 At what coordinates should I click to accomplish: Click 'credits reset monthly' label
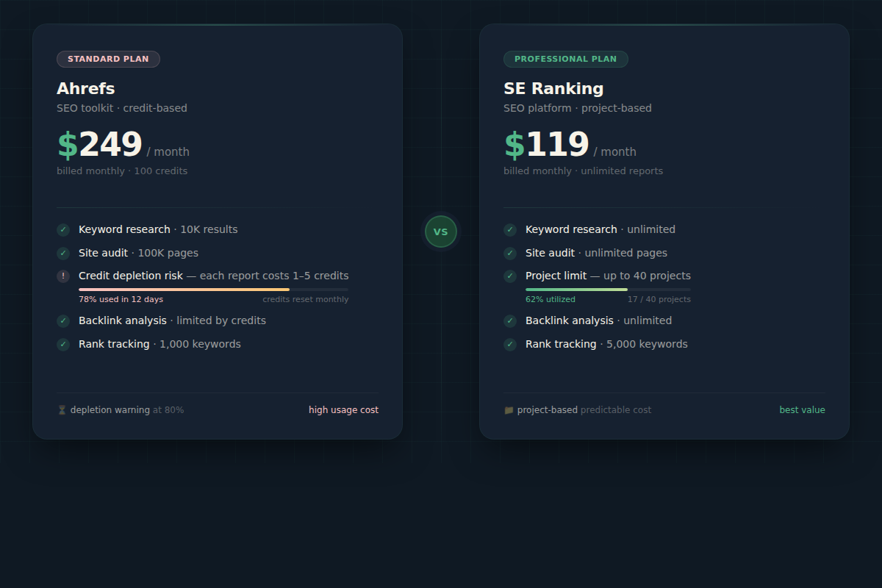306,299
